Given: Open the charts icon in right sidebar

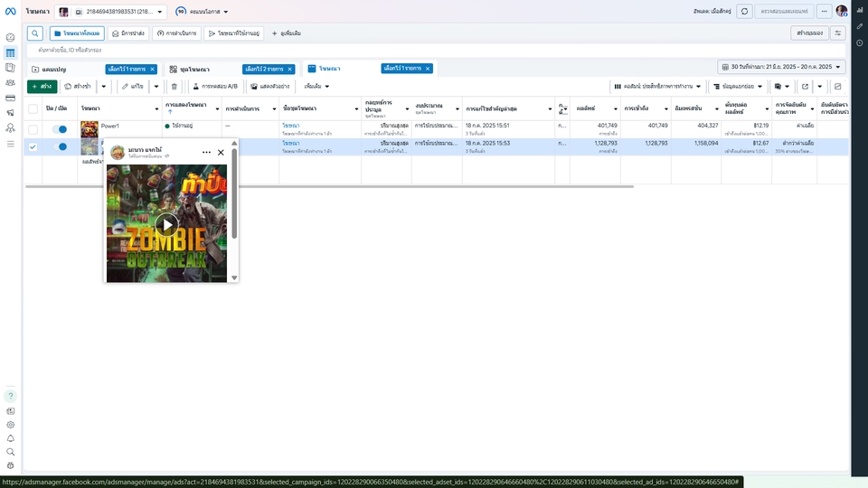Looking at the screenshot, I should (x=859, y=12).
